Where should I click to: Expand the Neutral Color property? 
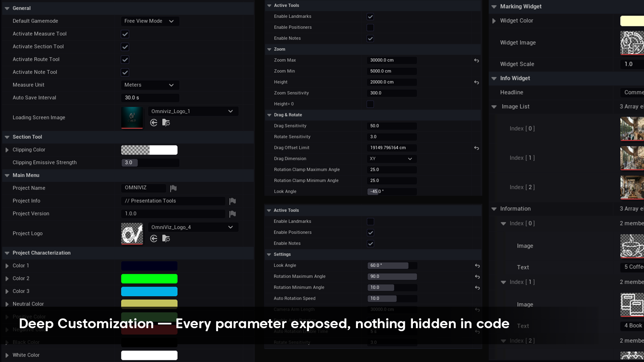(7, 304)
